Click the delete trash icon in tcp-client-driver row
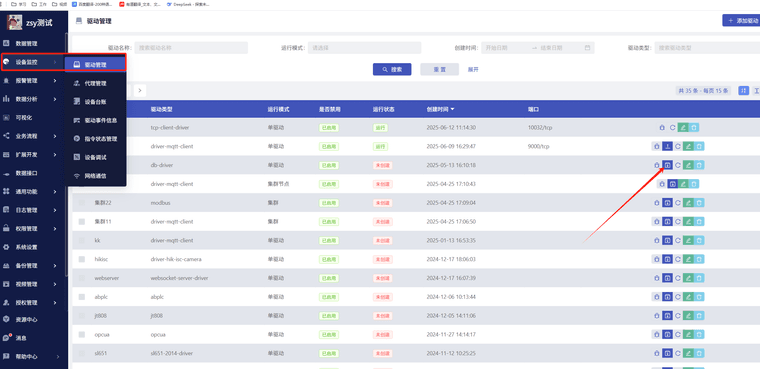The width and height of the screenshot is (760, 369). (694, 128)
